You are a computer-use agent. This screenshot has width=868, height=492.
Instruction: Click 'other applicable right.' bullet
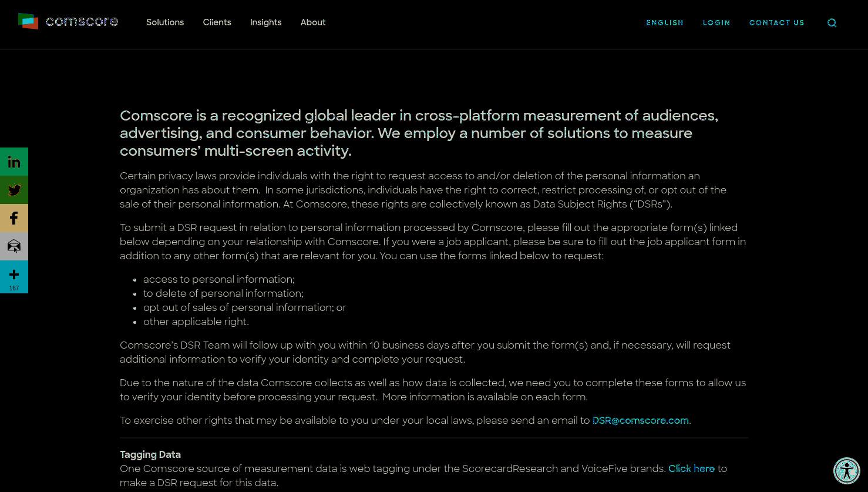point(196,322)
